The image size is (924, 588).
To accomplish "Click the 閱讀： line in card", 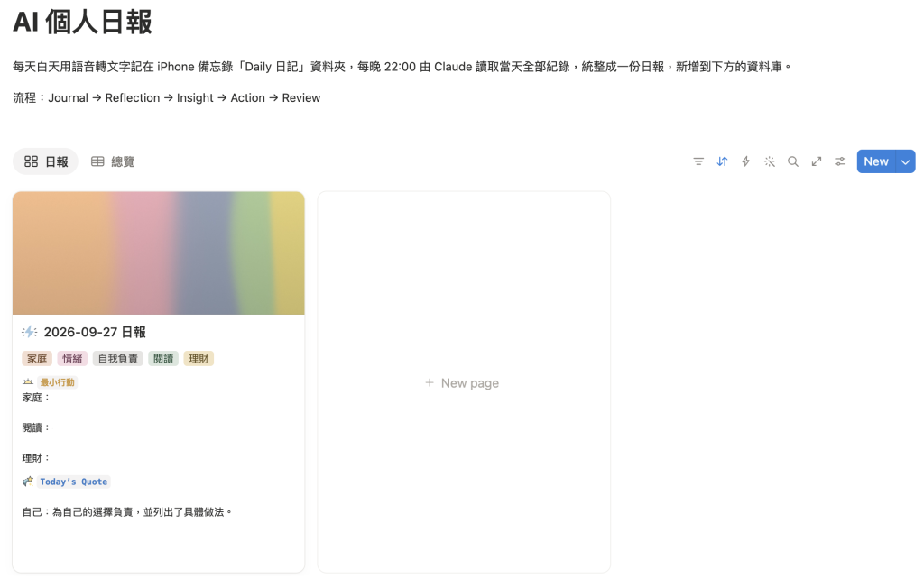I will pyautogui.click(x=36, y=427).
